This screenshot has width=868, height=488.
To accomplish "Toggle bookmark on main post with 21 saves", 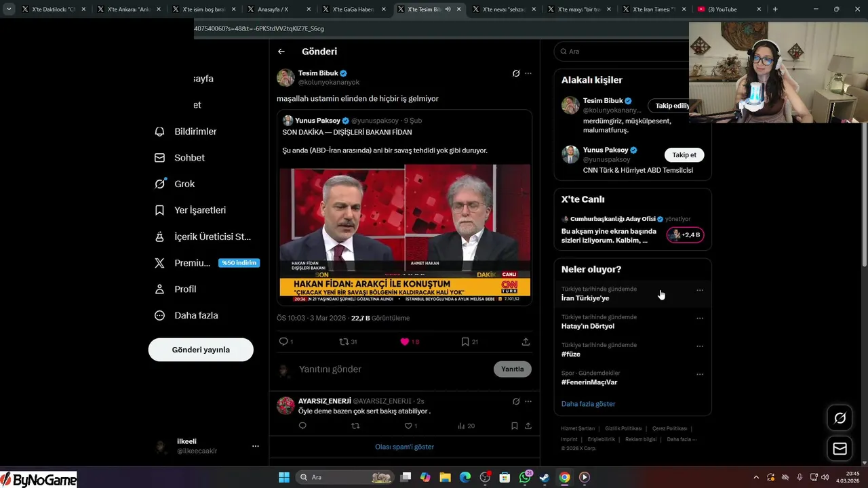I will pos(465,342).
